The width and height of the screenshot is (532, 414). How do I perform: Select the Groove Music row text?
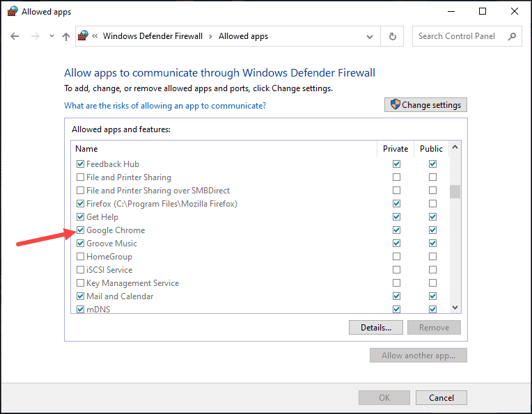tap(111, 244)
